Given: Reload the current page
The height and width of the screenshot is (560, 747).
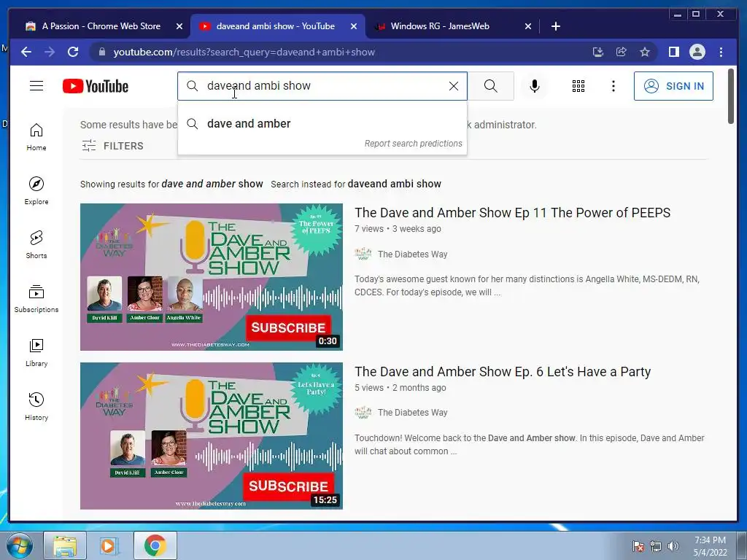Looking at the screenshot, I should click(73, 52).
